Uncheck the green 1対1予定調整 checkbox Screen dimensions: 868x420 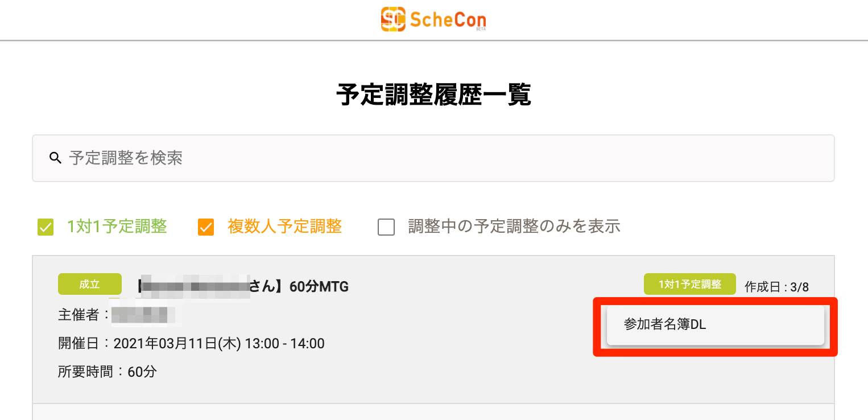(46, 228)
